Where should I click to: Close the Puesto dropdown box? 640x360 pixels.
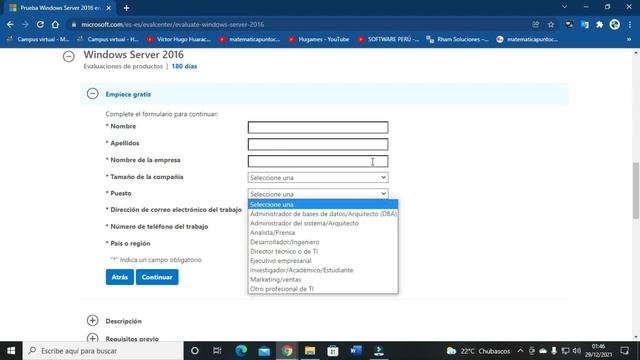pyautogui.click(x=318, y=194)
